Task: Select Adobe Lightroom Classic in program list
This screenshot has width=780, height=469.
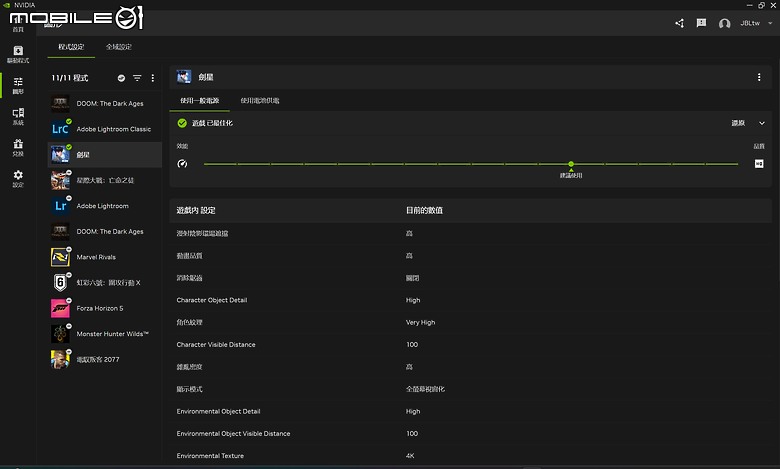Action: click(x=104, y=129)
